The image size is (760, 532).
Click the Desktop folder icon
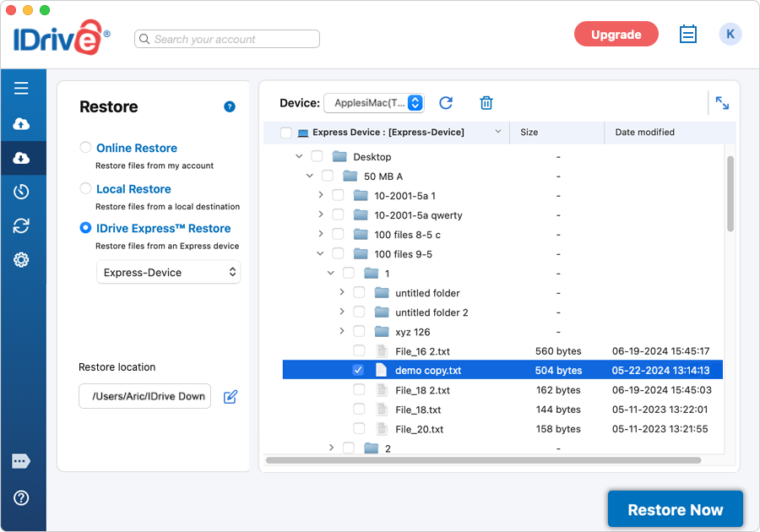pyautogui.click(x=339, y=156)
